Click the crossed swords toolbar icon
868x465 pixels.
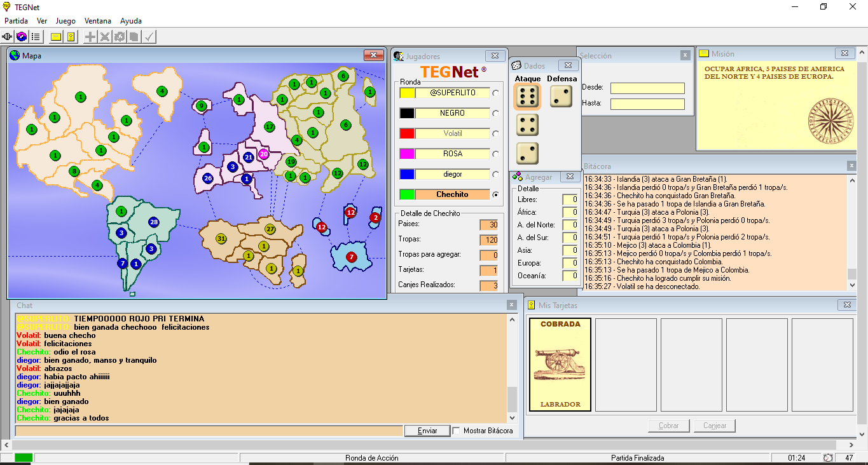(105, 37)
